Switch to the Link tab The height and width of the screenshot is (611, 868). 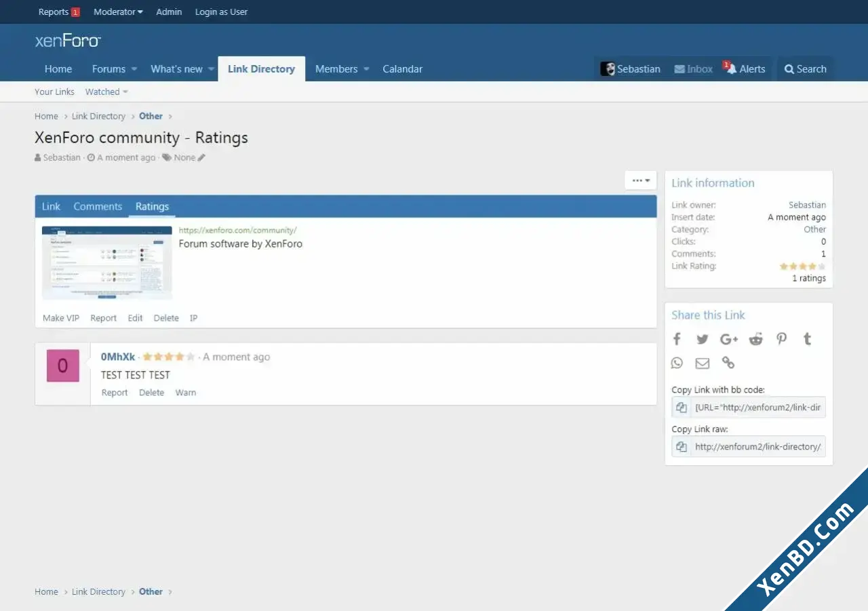pos(51,207)
